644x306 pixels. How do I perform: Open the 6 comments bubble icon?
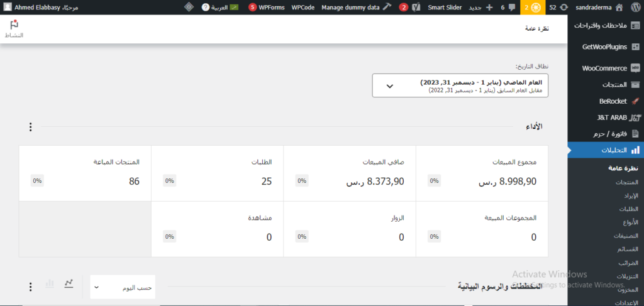511,7
